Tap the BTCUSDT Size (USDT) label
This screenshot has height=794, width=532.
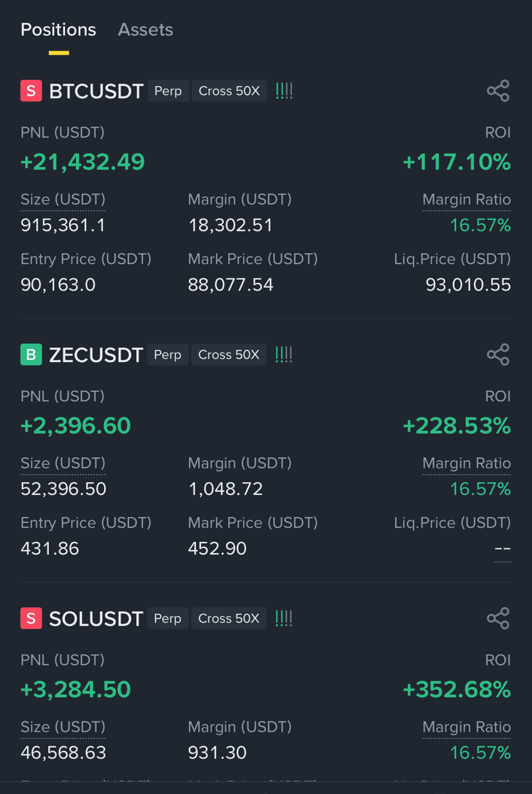pyautogui.click(x=63, y=200)
